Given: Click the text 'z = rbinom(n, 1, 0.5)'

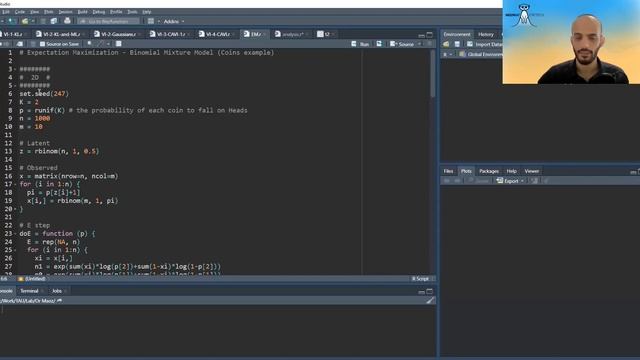Looking at the screenshot, I should pos(59,151).
